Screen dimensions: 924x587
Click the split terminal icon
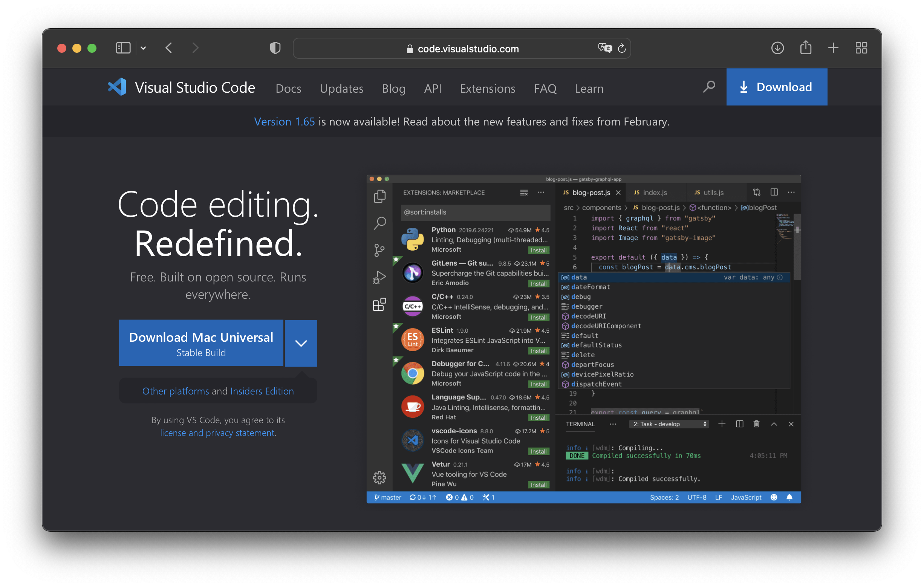pyautogui.click(x=739, y=424)
